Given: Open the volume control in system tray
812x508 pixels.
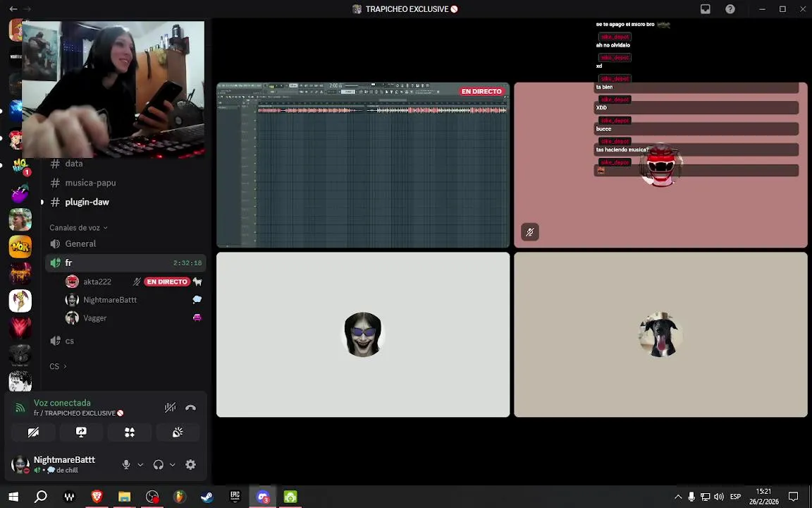Looking at the screenshot, I should click(x=719, y=497).
